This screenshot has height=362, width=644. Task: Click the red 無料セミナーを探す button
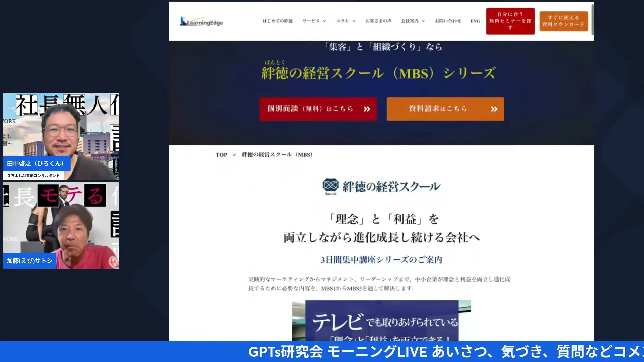pyautogui.click(x=510, y=21)
